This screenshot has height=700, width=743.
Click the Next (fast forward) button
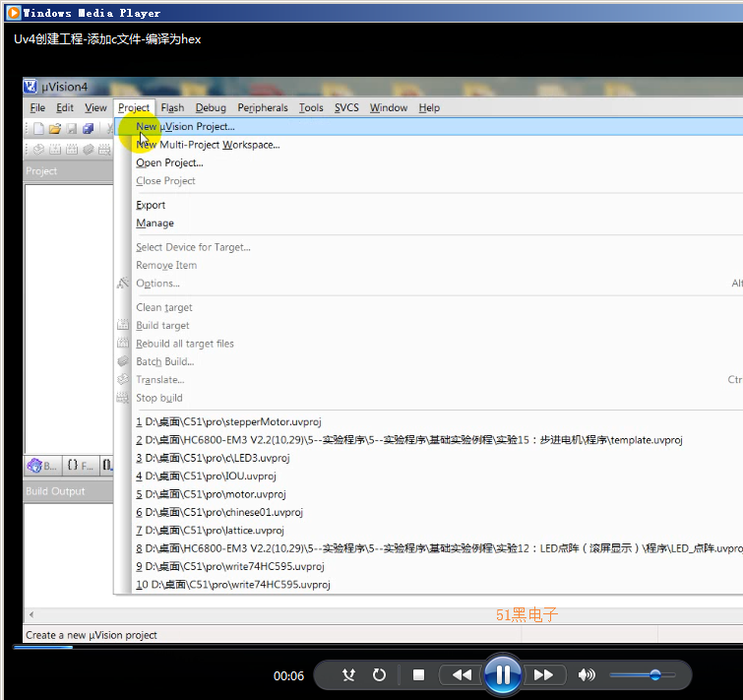click(x=543, y=674)
